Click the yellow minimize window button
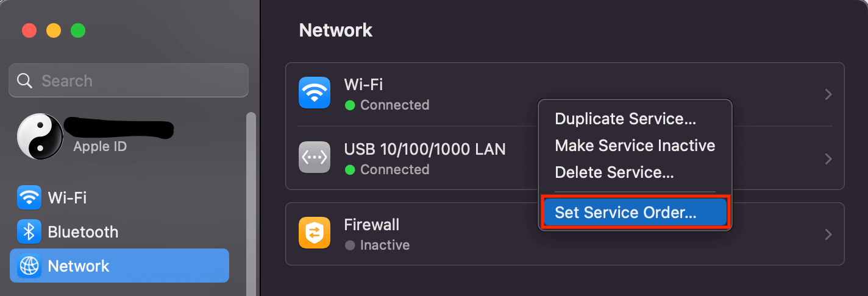This screenshot has height=296, width=868. [54, 30]
